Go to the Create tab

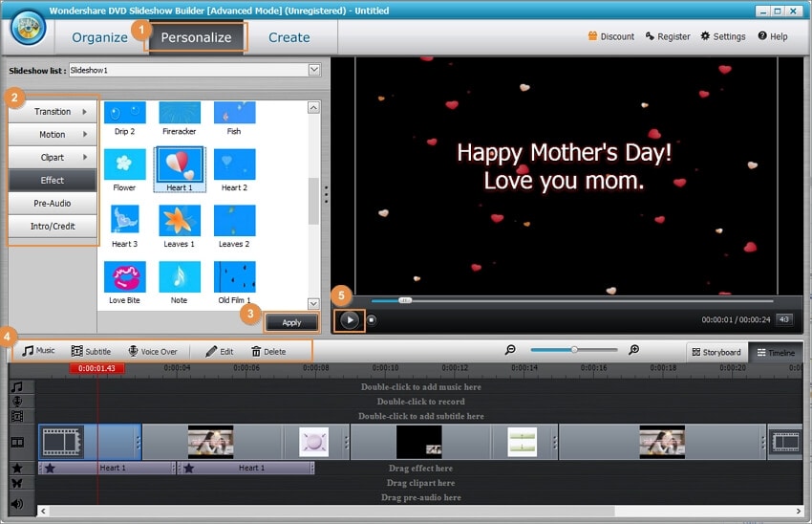[288, 37]
